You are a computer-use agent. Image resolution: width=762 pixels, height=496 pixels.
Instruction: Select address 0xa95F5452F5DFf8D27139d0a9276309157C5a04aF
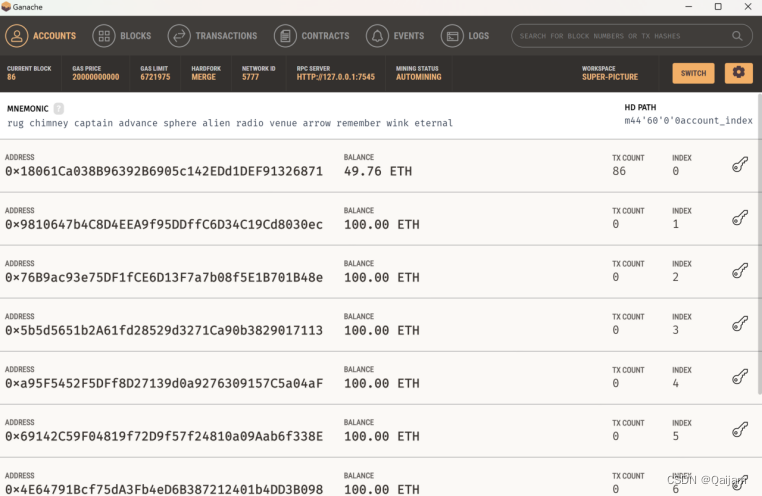click(164, 383)
